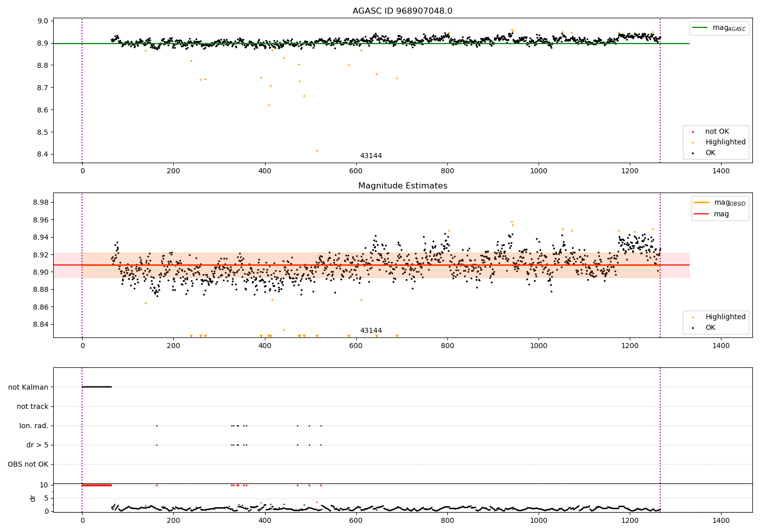Click the '8.8' y-axis tick label

pyautogui.click(x=44, y=65)
